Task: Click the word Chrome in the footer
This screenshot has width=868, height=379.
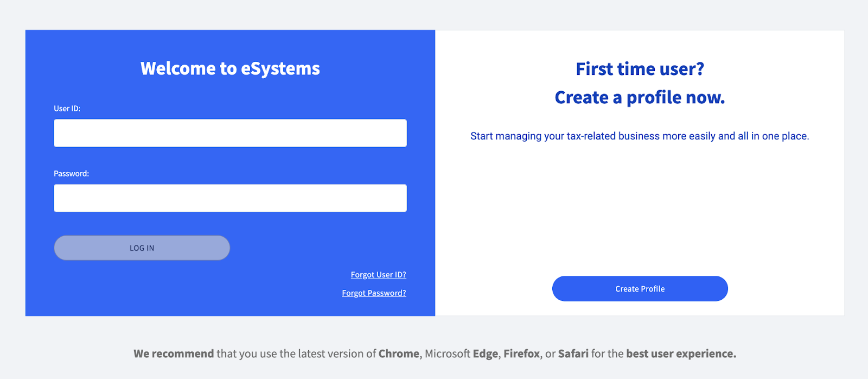Action: pyautogui.click(x=399, y=353)
